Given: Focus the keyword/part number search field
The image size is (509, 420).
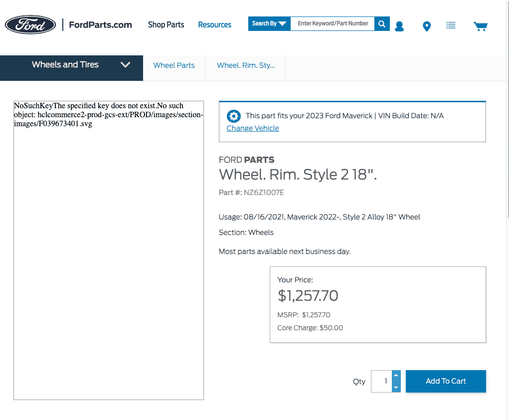Looking at the screenshot, I should point(333,24).
